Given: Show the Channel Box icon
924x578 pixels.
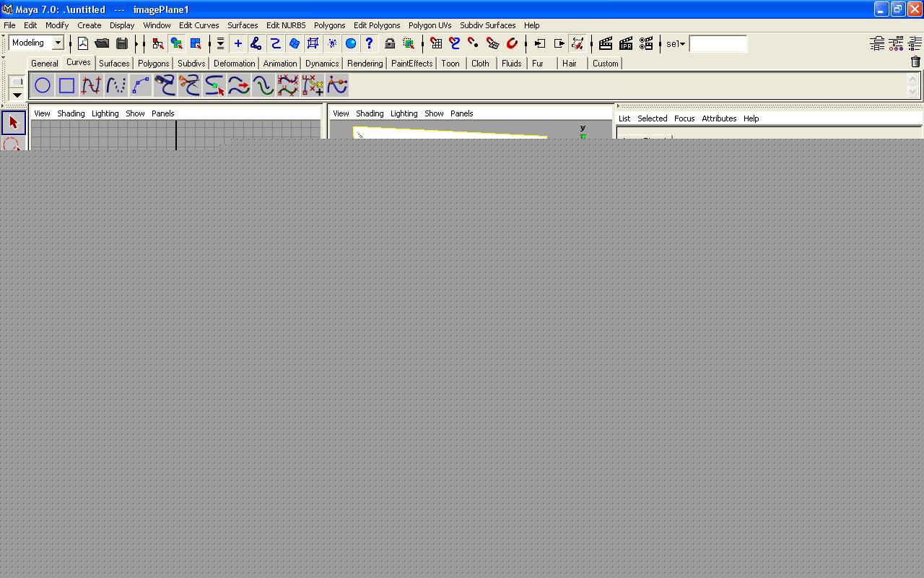Looking at the screenshot, I should coord(915,43).
